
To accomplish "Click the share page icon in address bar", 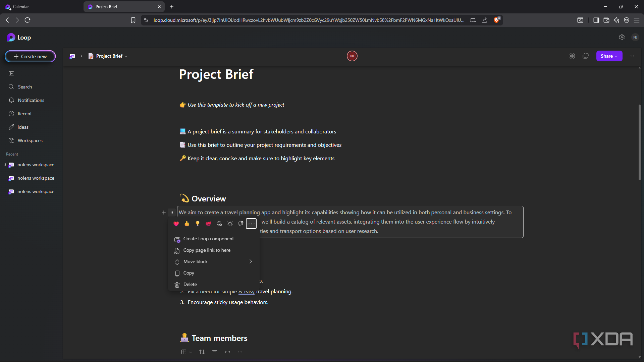I will [484, 20].
